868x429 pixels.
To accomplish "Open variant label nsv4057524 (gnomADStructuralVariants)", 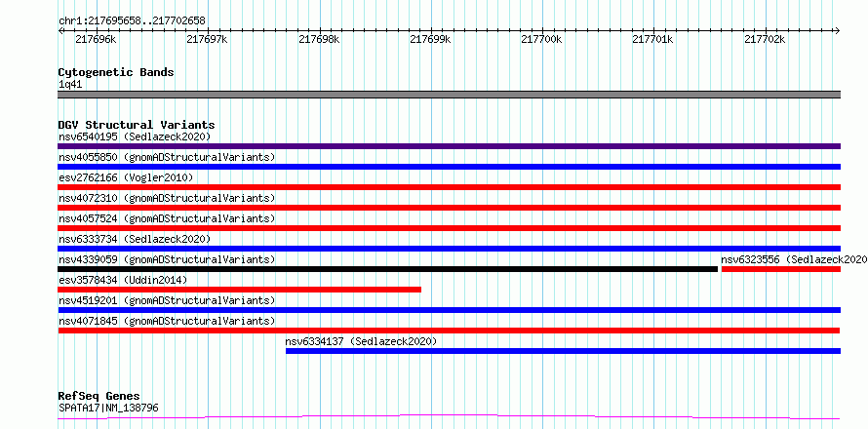I will click(x=167, y=218).
